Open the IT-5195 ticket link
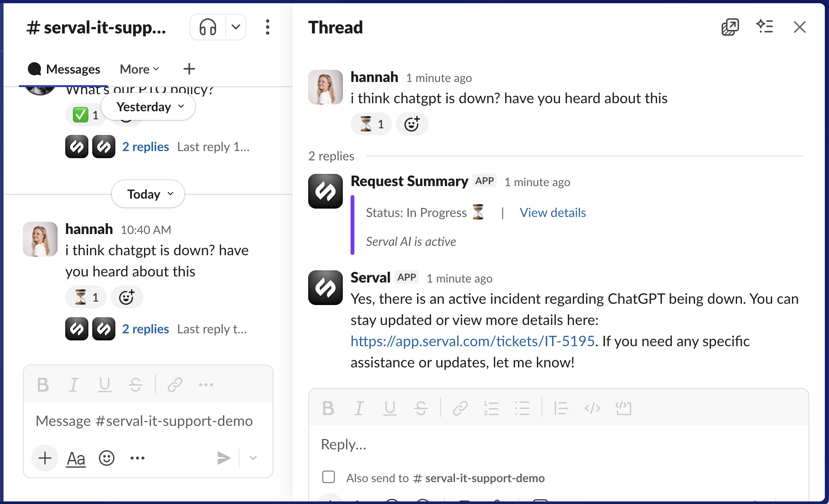This screenshot has height=504, width=829. tap(472, 341)
